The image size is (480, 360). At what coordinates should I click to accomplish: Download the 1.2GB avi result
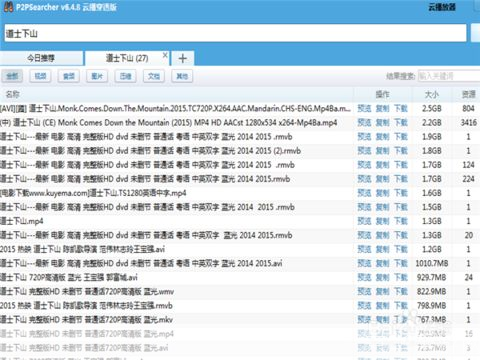click(401, 249)
